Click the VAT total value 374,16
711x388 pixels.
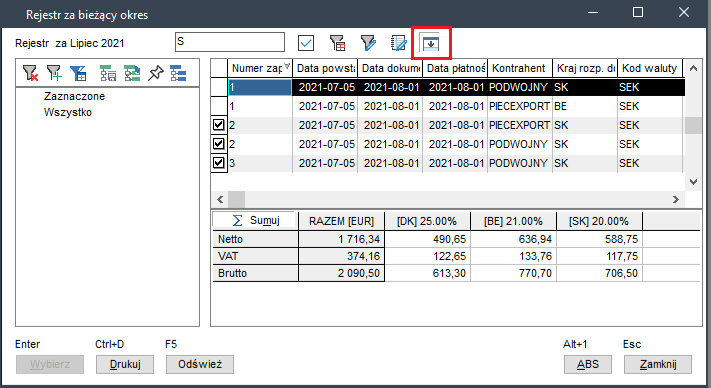pos(341,256)
